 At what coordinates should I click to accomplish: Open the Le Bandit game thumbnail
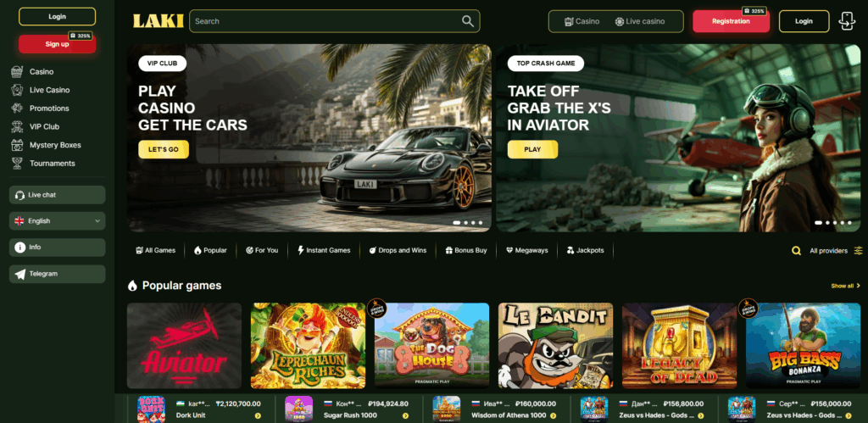click(x=555, y=346)
